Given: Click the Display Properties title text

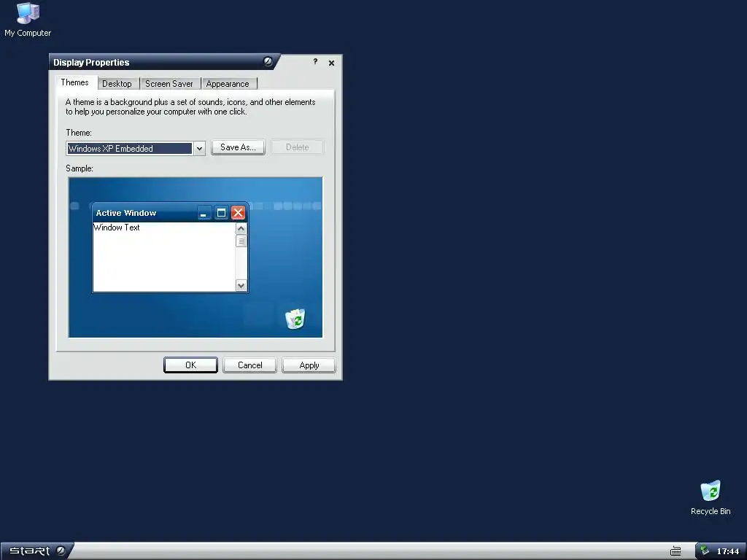Looking at the screenshot, I should pyautogui.click(x=91, y=63).
